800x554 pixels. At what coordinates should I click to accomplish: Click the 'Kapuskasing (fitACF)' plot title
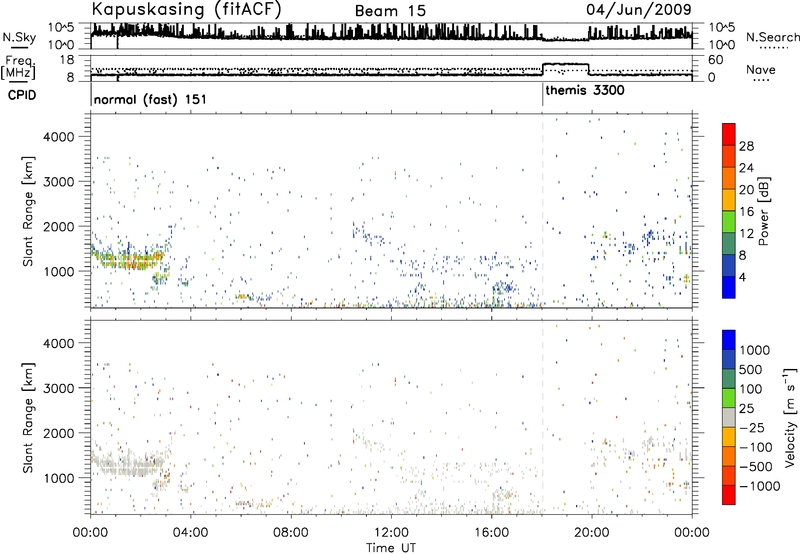click(186, 9)
